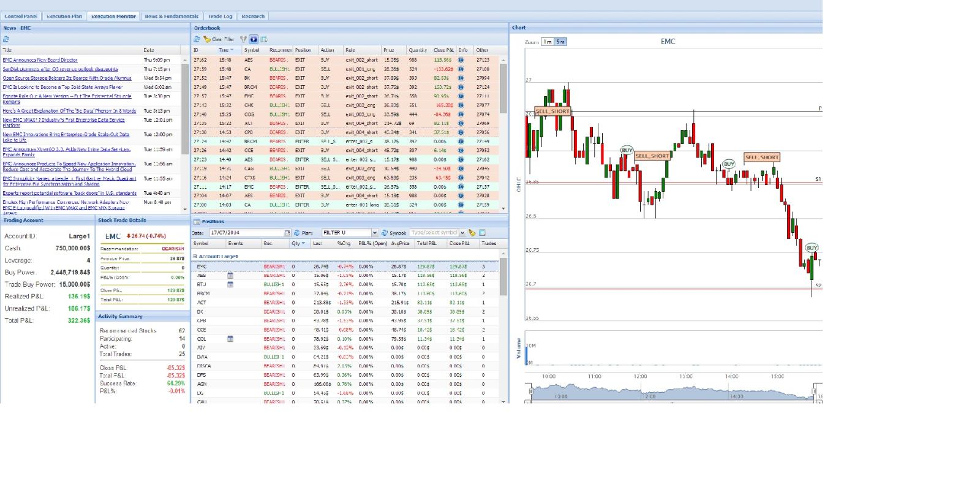Open the Symbol select dropdown arrow
Image resolution: width=980 pixels, height=481 pixels.
click(x=462, y=233)
